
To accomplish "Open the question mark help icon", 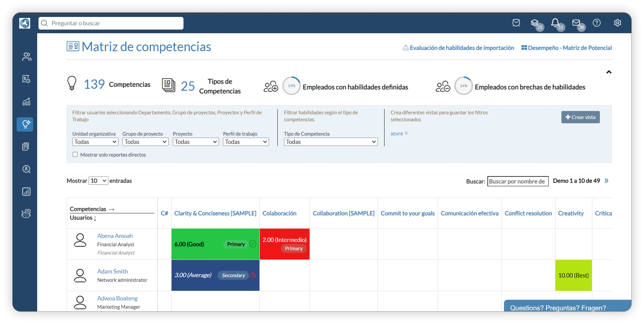I will pyautogui.click(x=597, y=23).
